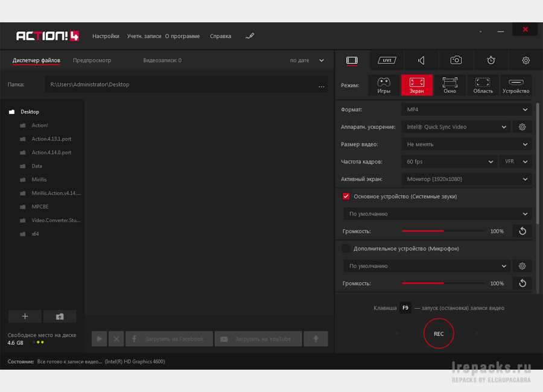Click the upload arrow button
Viewport: 543px width, 392px height.
(x=316, y=339)
